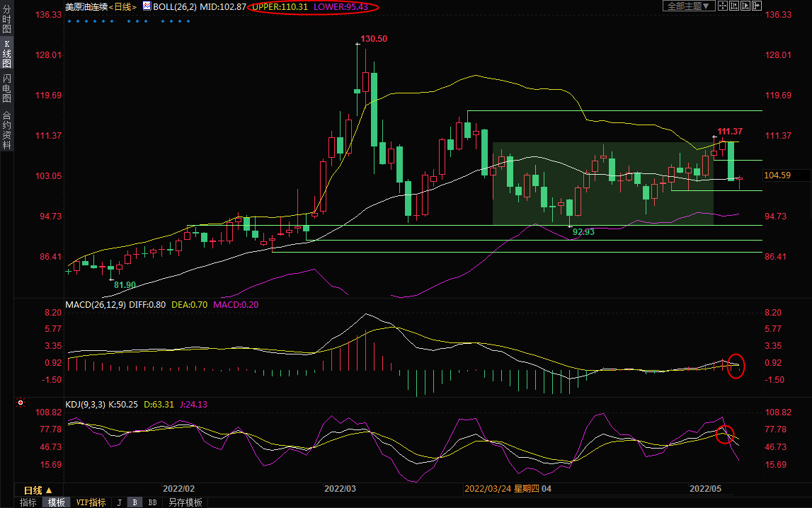Click the BOLL indicator chart icon

pyautogui.click(x=147, y=6)
